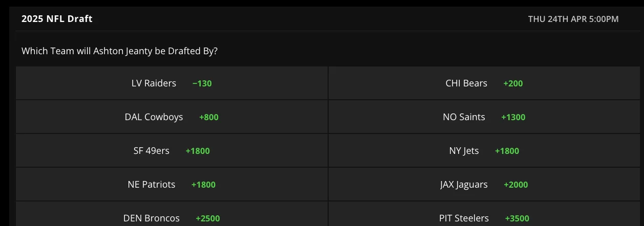Select LV Raiders to draft Jeanty

pyautogui.click(x=171, y=83)
